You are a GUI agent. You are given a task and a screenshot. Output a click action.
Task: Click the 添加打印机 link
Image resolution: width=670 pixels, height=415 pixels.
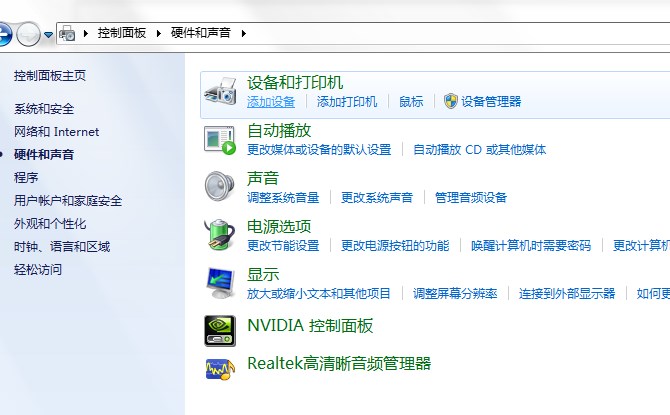(347, 102)
